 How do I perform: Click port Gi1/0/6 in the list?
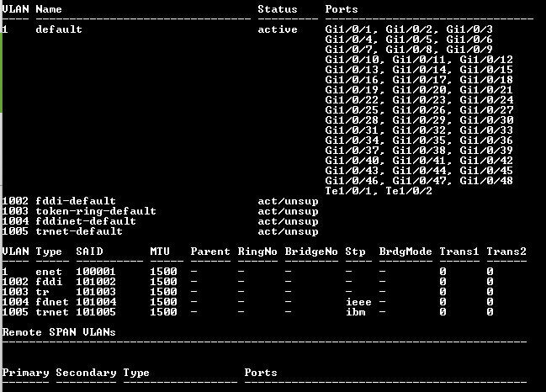click(x=469, y=40)
